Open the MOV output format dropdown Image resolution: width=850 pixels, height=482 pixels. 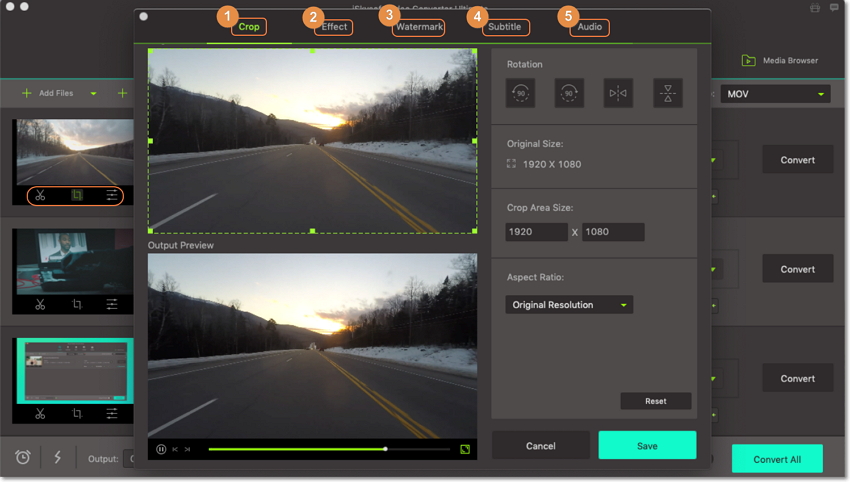pos(776,94)
